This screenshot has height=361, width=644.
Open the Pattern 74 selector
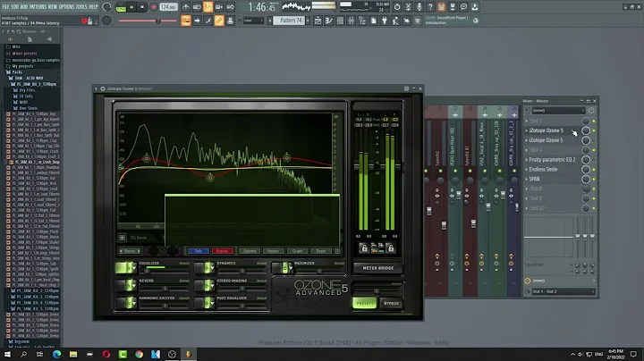291,20
